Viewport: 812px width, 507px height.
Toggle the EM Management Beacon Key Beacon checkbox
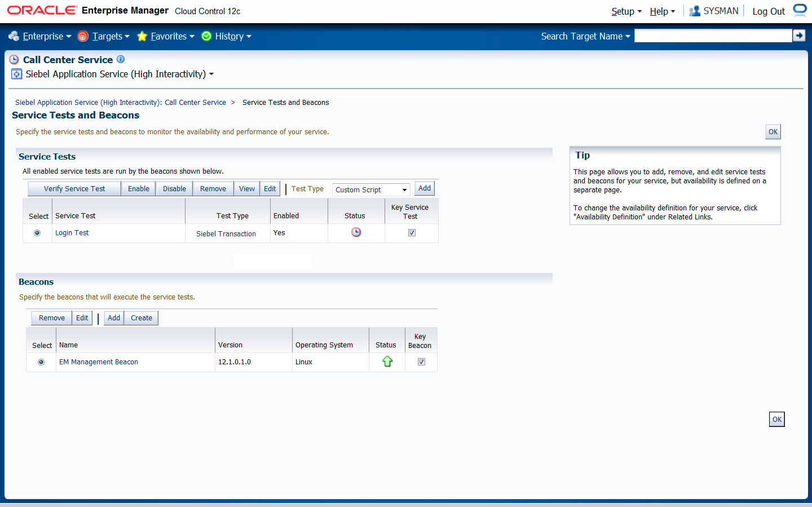421,362
